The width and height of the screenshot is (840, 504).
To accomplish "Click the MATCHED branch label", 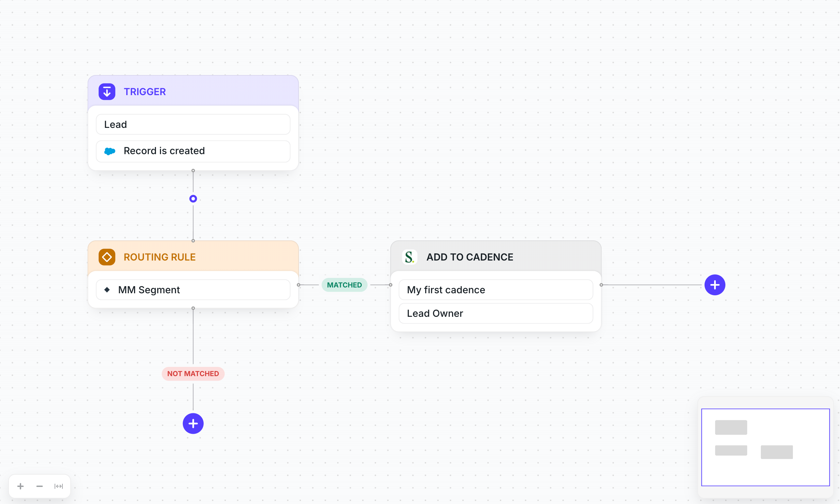I will coord(344,285).
